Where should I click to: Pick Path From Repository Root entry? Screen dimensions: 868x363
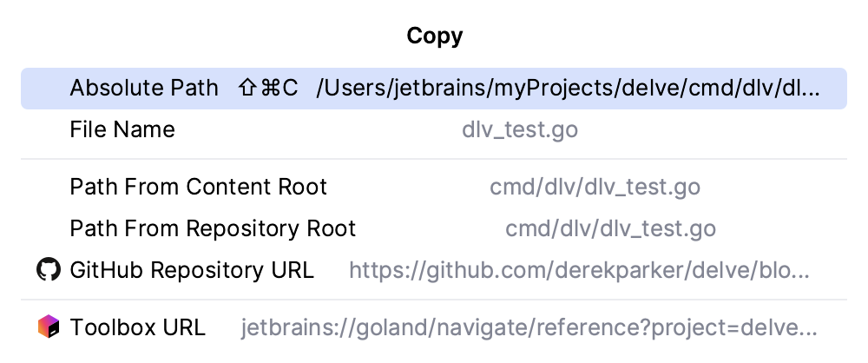213,229
